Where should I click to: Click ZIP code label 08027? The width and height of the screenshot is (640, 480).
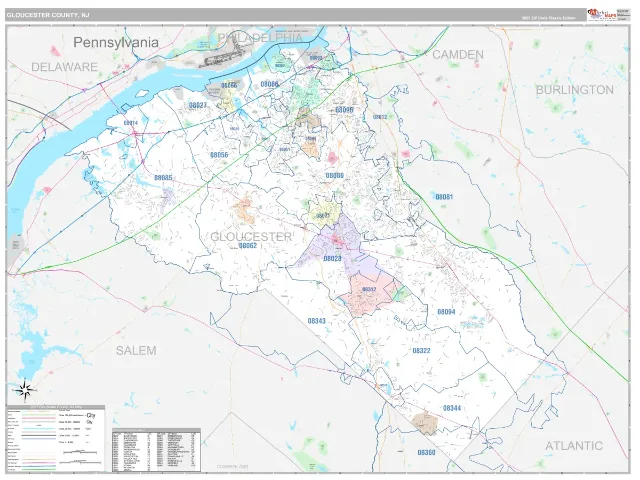198,105
